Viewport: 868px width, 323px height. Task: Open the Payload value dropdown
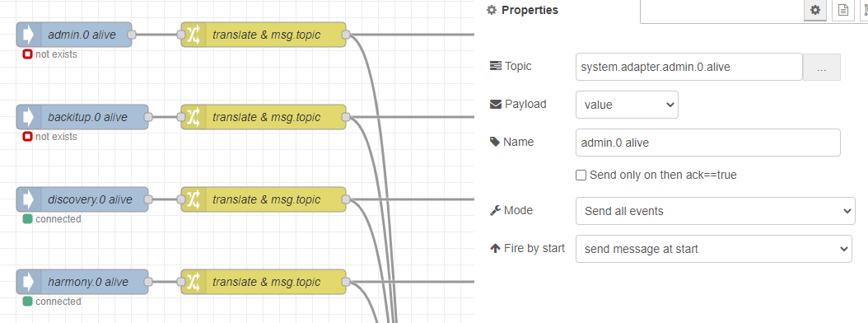click(627, 105)
